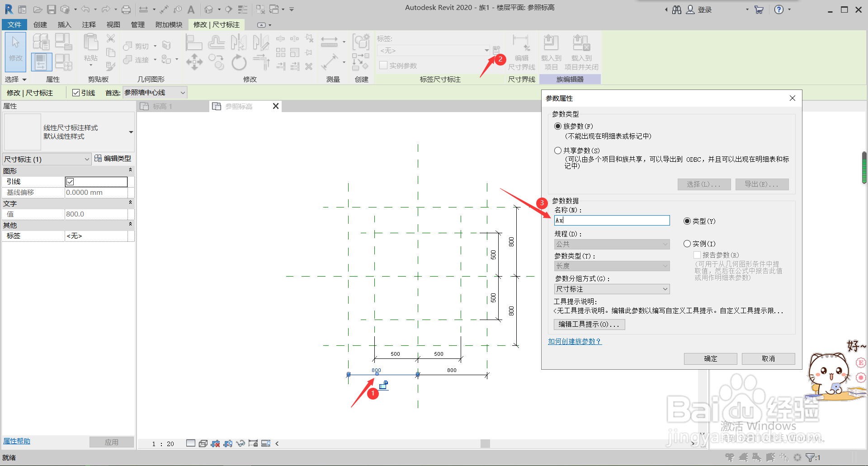Click the parameter Name input field

tap(612, 220)
